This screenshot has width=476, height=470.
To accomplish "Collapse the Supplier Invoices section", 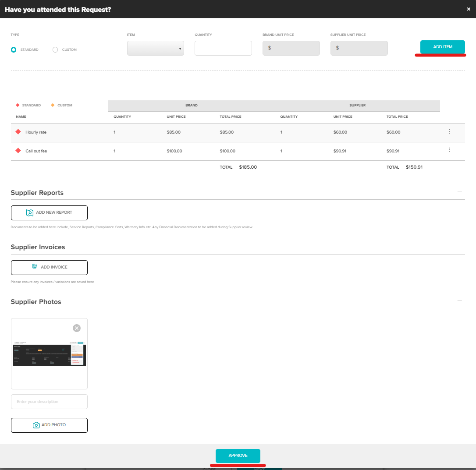I will (459, 246).
